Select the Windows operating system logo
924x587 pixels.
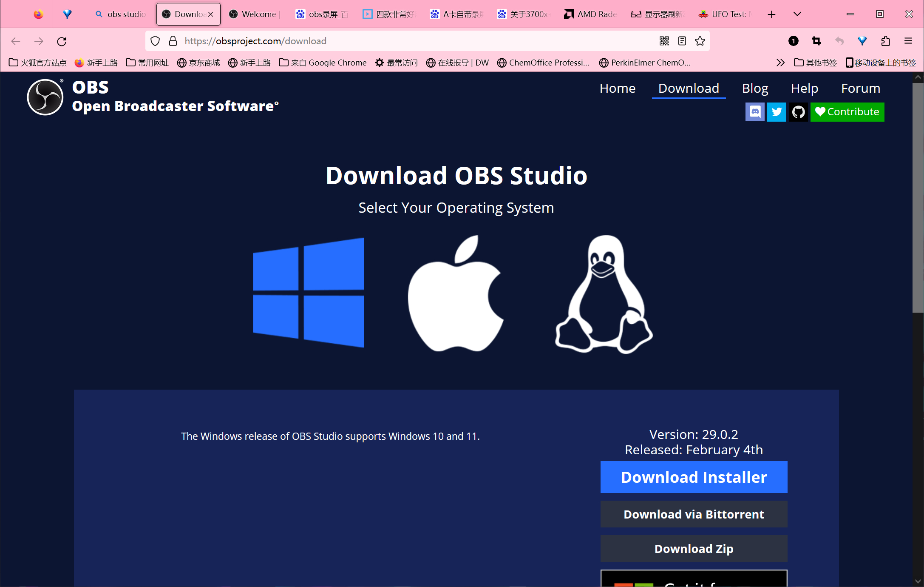[309, 293]
